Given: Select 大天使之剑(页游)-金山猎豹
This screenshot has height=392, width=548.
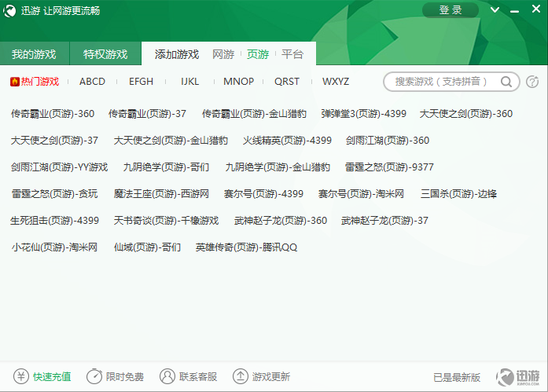Looking at the screenshot, I should [x=171, y=141].
